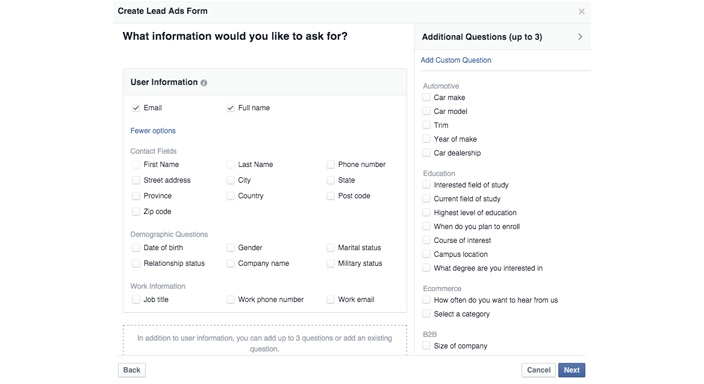Check the Zip code option
Image resolution: width=704 pixels, height=384 pixels.
click(x=136, y=212)
